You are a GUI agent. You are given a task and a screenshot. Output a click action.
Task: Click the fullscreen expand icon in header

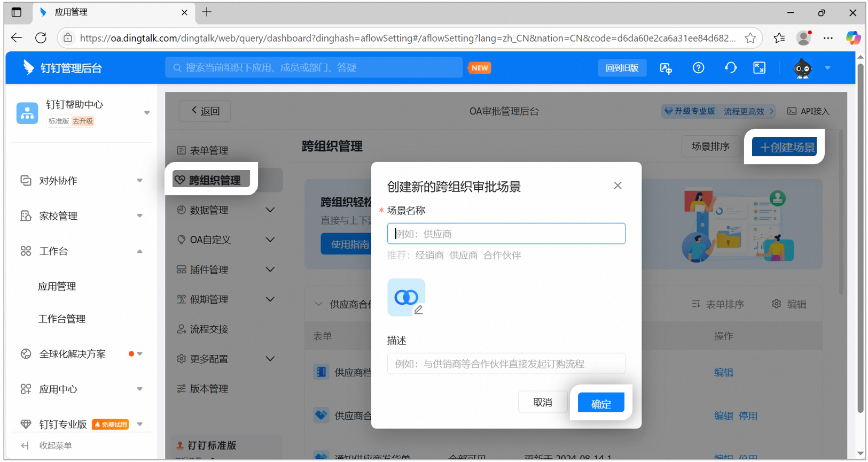tap(759, 68)
